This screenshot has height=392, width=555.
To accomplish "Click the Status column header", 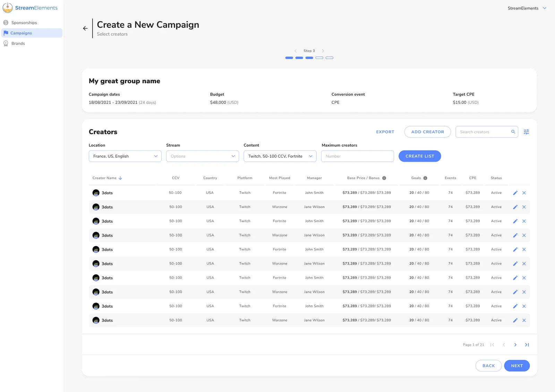I will (496, 178).
